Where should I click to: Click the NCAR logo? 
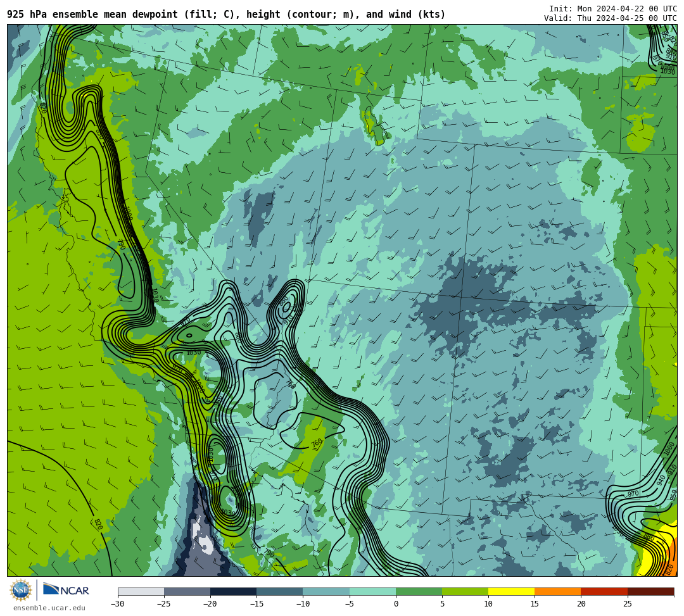pyautogui.click(x=66, y=590)
